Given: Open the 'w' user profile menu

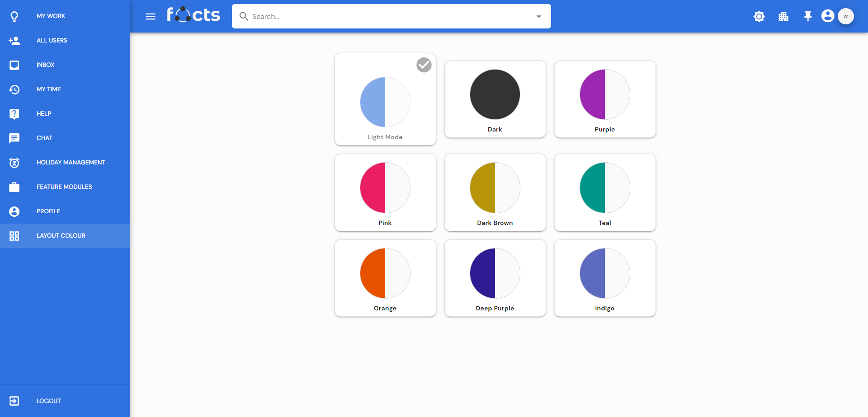Looking at the screenshot, I should pyautogui.click(x=845, y=16).
